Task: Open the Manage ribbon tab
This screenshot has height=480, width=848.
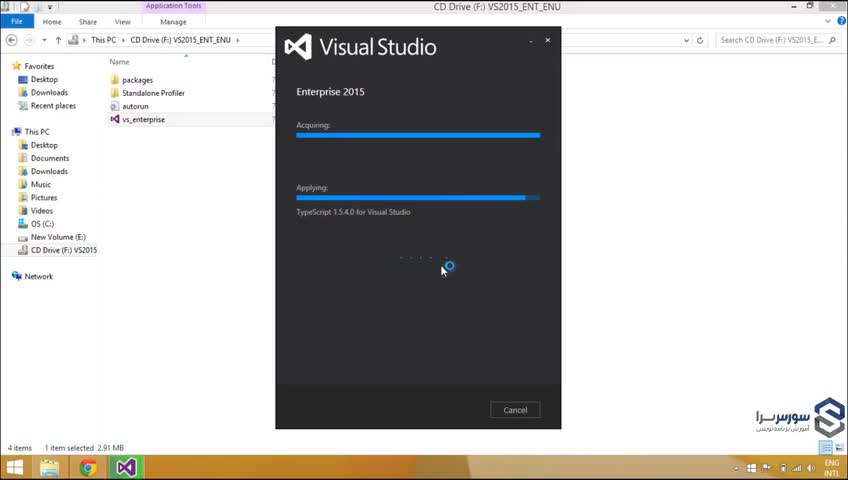Action: [173, 22]
